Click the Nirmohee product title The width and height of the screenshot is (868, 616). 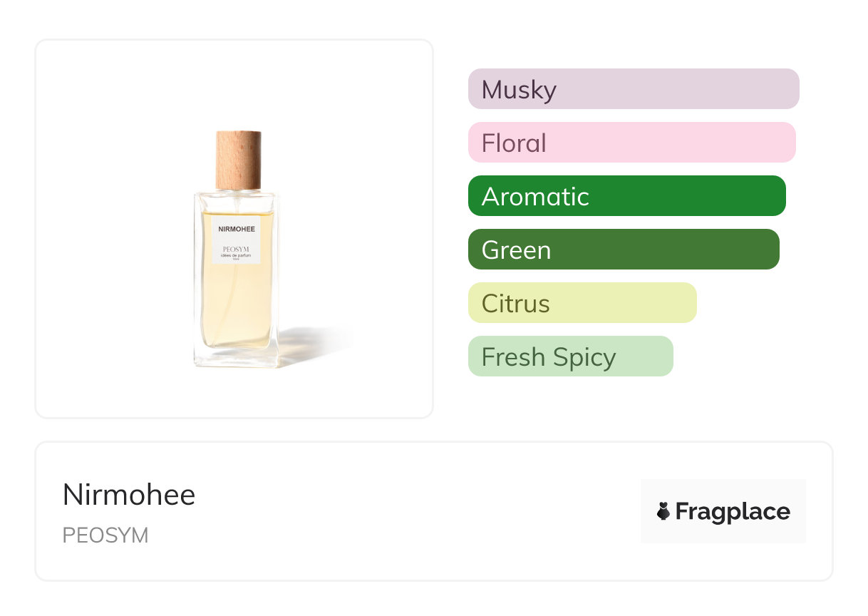click(129, 495)
